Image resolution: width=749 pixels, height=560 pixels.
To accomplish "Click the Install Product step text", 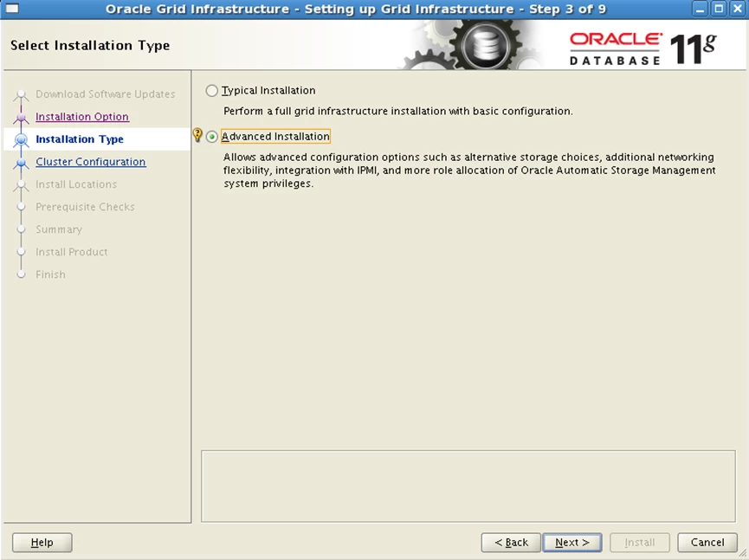I will coord(72,252).
